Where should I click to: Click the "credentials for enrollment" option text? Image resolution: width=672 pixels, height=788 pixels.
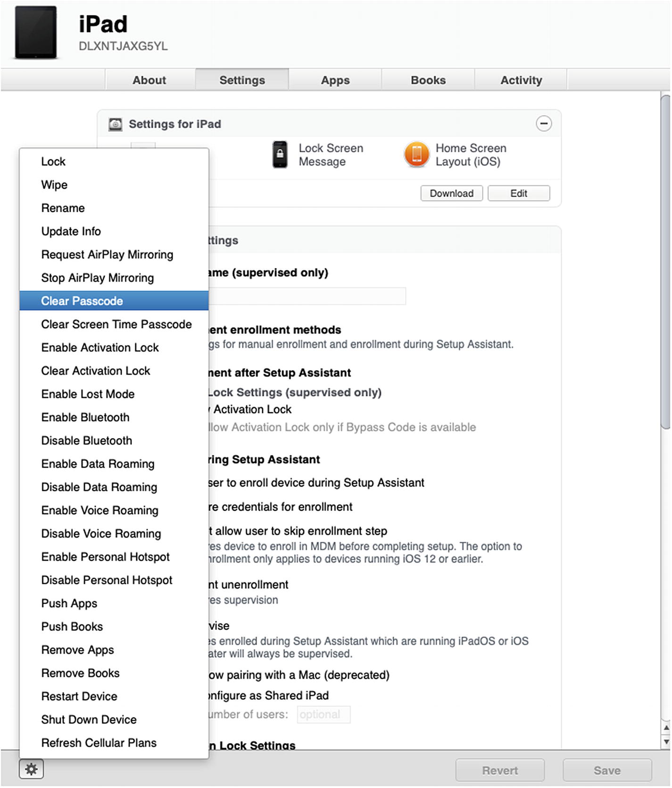[x=287, y=507]
